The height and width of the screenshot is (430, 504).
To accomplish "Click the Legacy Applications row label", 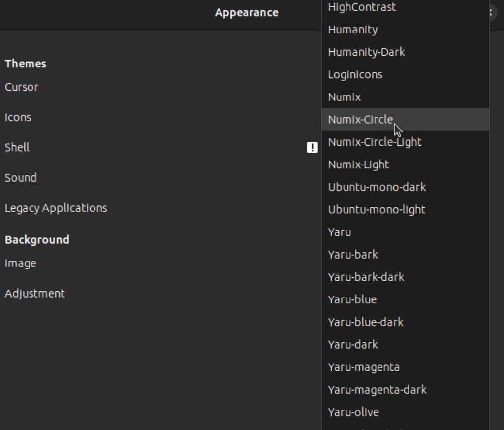I will (x=56, y=208).
